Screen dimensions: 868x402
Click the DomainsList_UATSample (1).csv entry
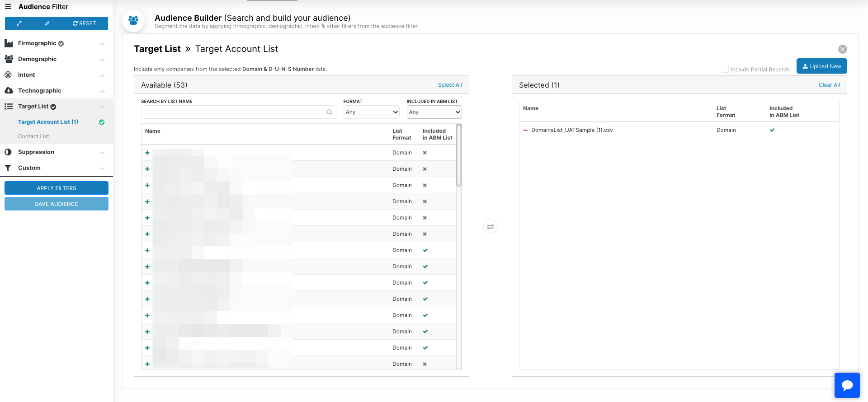[572, 130]
